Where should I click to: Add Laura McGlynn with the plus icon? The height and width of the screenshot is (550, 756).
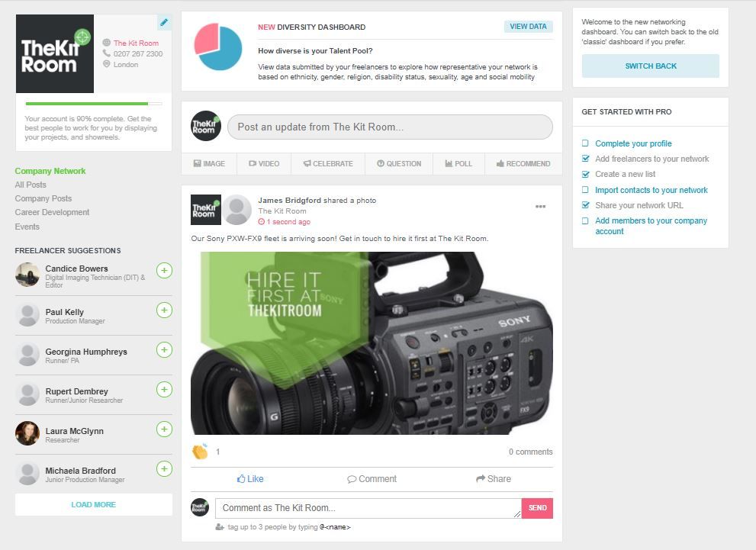[165, 429]
